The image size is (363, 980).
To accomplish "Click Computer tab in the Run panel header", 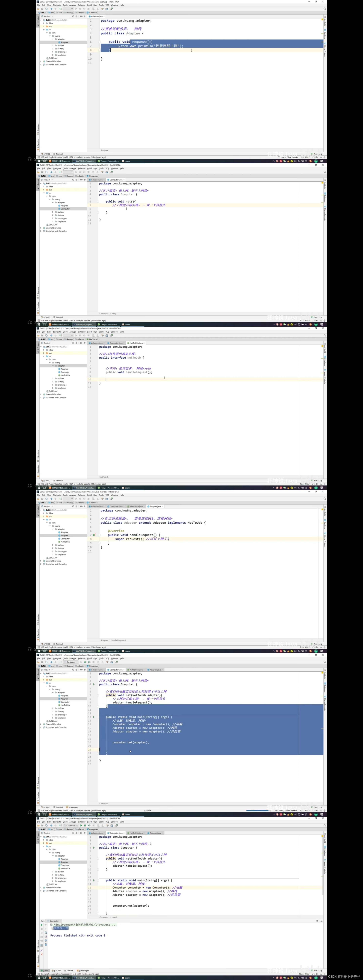I will click(54, 921).
